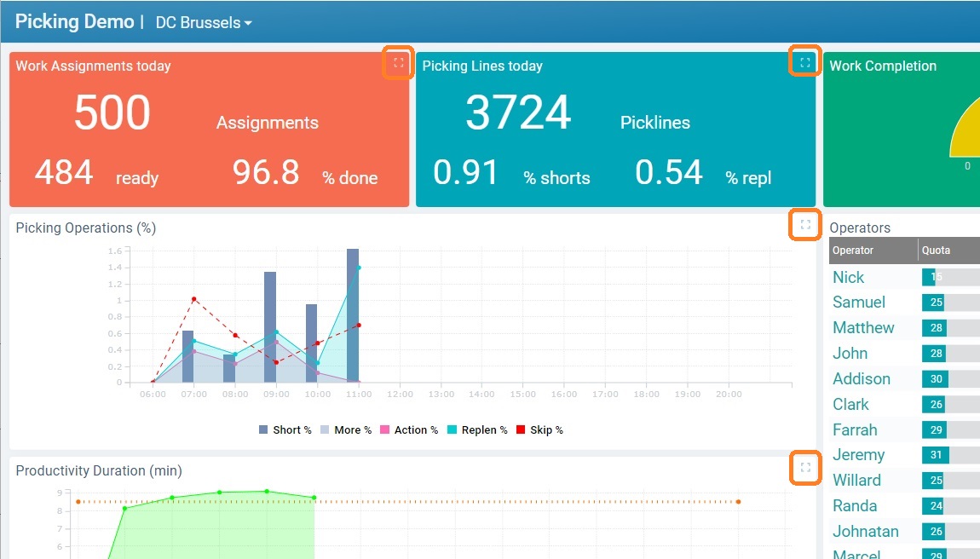The width and height of the screenshot is (980, 559).
Task: Expand the Picking Lines today panel
Action: [x=804, y=61]
